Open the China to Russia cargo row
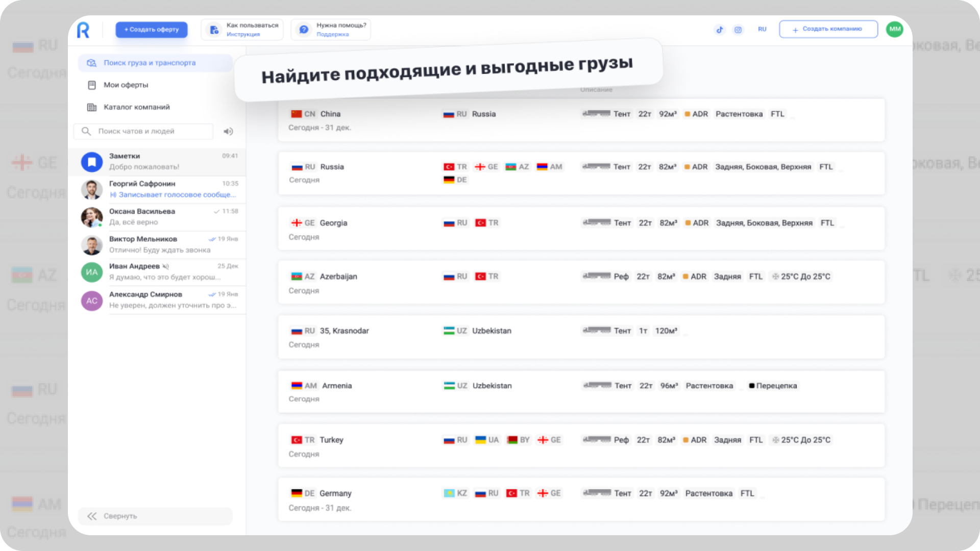The height and width of the screenshot is (551, 980). [581, 120]
